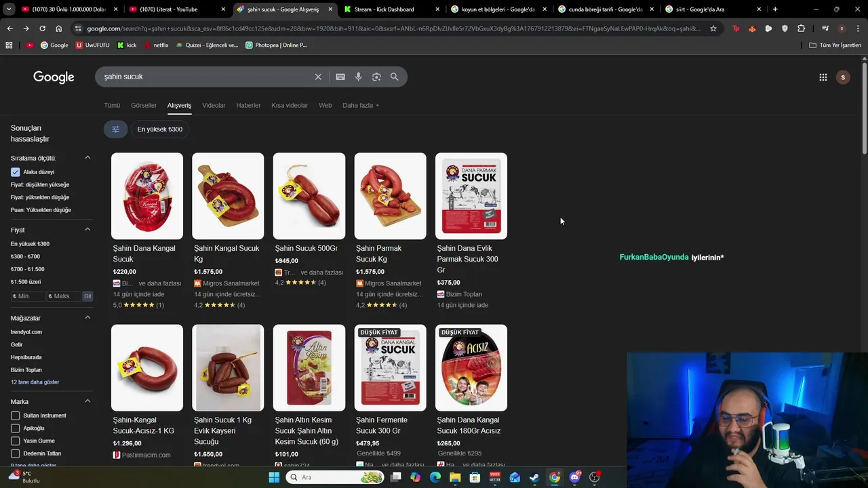Screen dimensions: 868x488
Task: Clear the search box text
Action: (318, 77)
